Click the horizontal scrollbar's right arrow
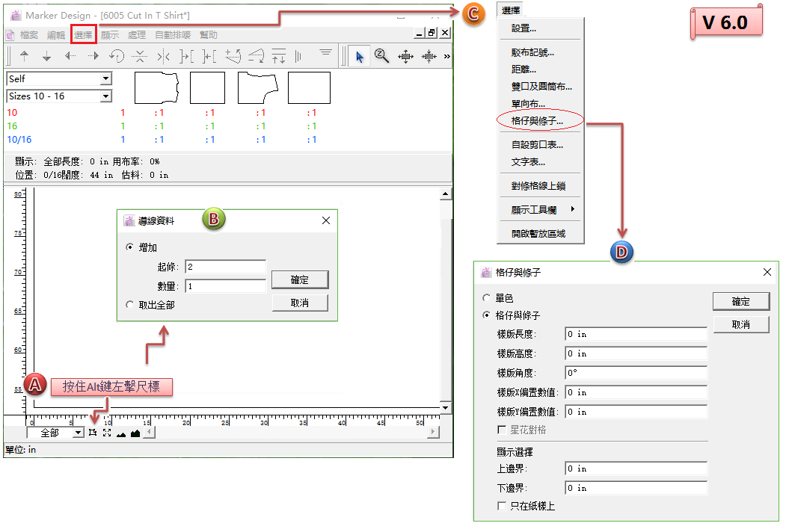This screenshot has height=532, width=792. [433, 433]
